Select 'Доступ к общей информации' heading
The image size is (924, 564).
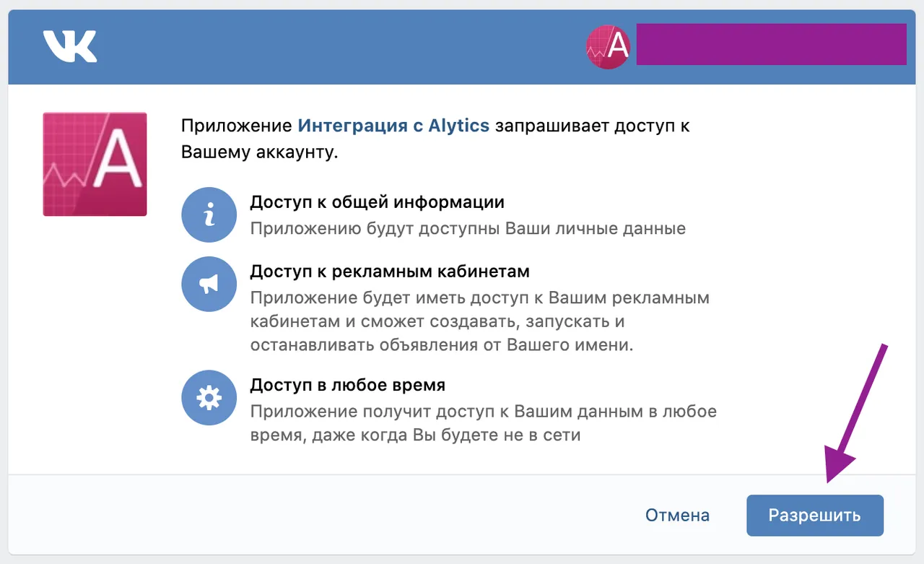click(x=377, y=201)
